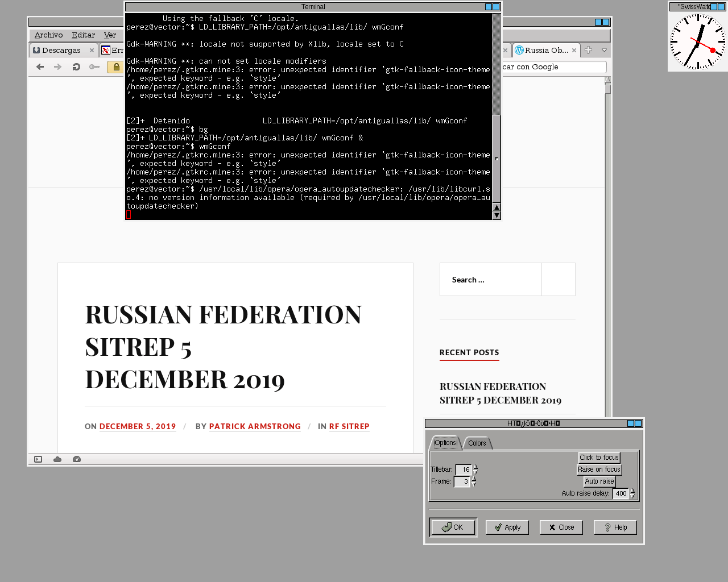Viewport: 728px width, 582px height.
Task: Open the Patrick Armstrong author link
Action: (255, 426)
